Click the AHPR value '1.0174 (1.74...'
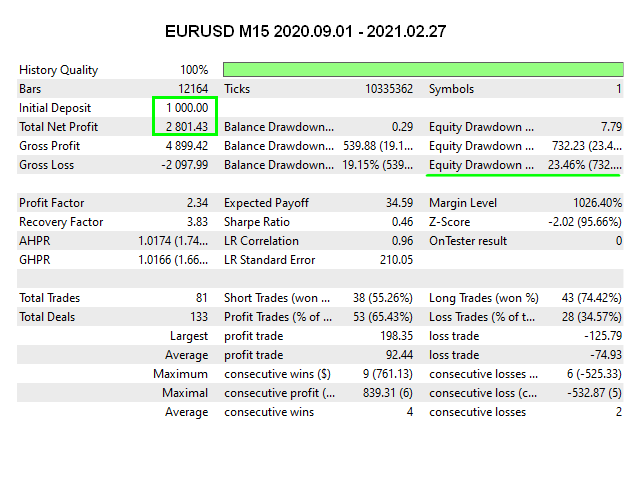Screen dimensions: 640x480 coord(173,241)
